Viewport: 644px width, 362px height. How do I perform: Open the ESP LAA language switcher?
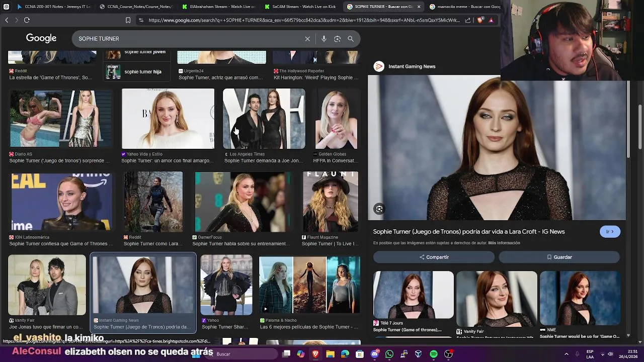[x=590, y=354]
